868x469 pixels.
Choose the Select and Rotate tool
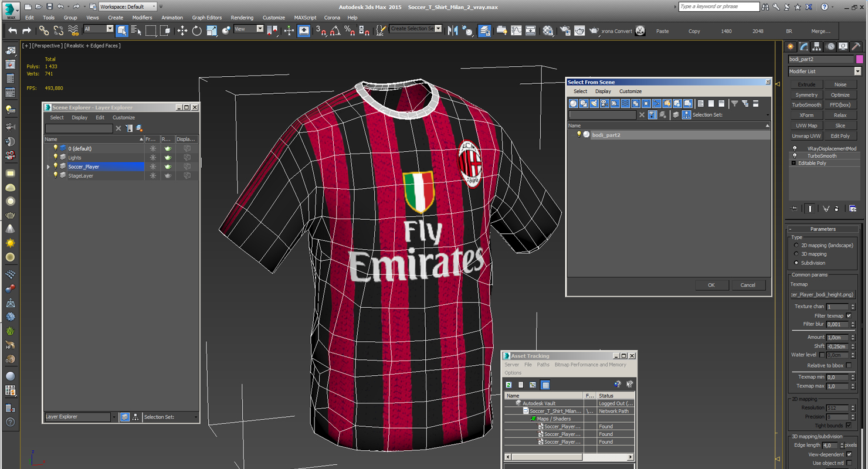click(197, 30)
